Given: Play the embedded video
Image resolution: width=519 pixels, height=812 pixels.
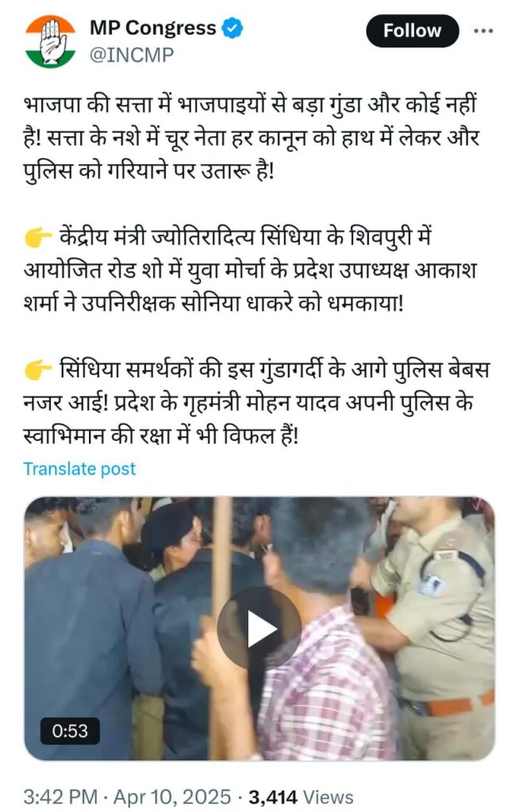Looking at the screenshot, I should (259, 629).
